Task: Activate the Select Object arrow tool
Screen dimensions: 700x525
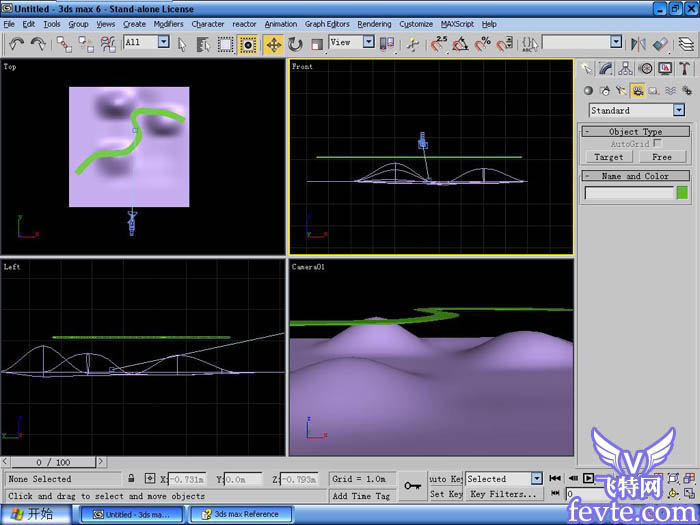Action: [182, 44]
